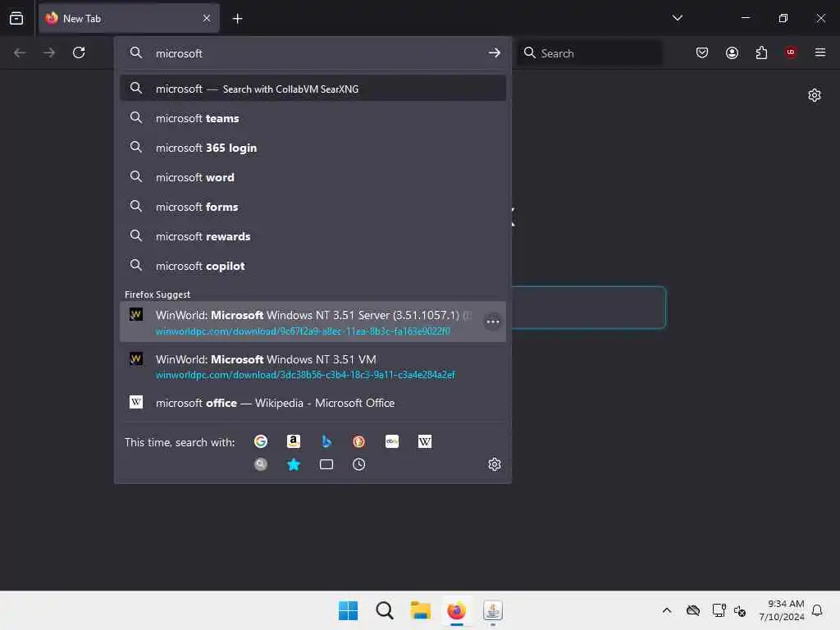840x630 pixels.
Task: Open uBlock Origin extension popup
Action: [791, 52]
